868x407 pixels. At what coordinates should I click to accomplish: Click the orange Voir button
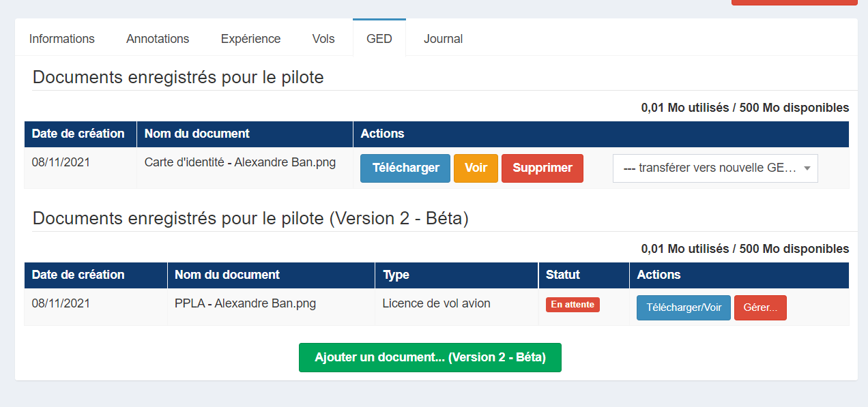(x=476, y=168)
